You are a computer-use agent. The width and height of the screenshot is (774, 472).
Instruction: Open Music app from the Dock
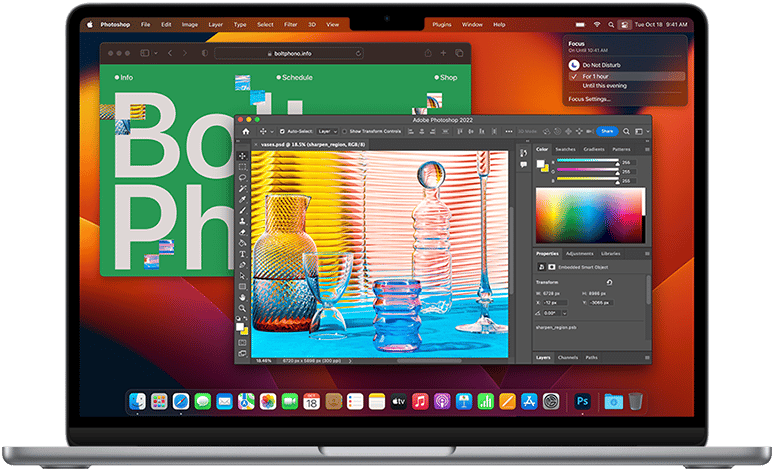point(420,401)
